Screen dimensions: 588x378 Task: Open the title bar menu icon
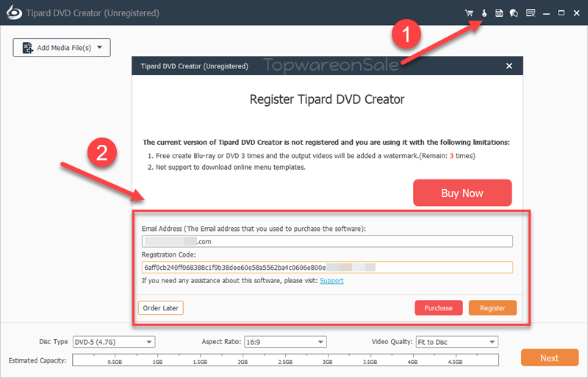pos(531,13)
